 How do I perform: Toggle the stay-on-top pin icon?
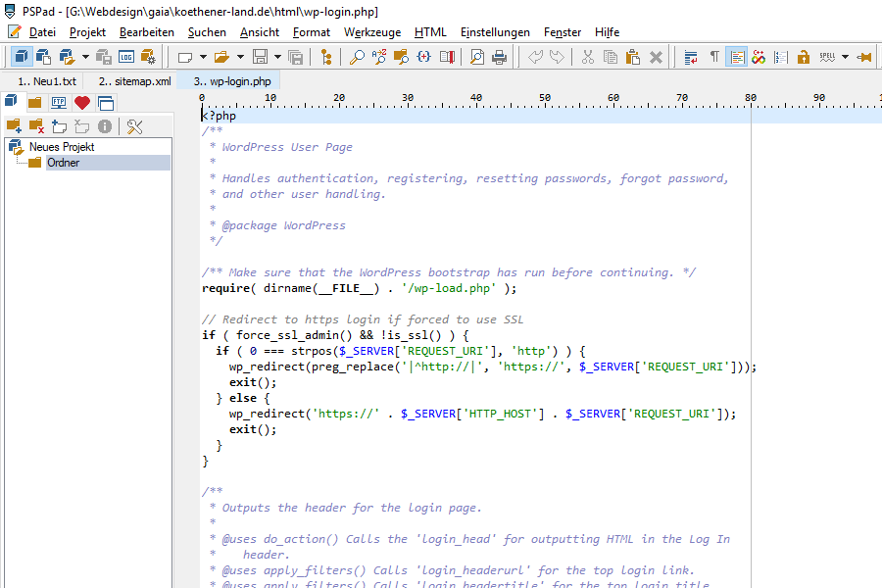pyautogui.click(x=864, y=57)
